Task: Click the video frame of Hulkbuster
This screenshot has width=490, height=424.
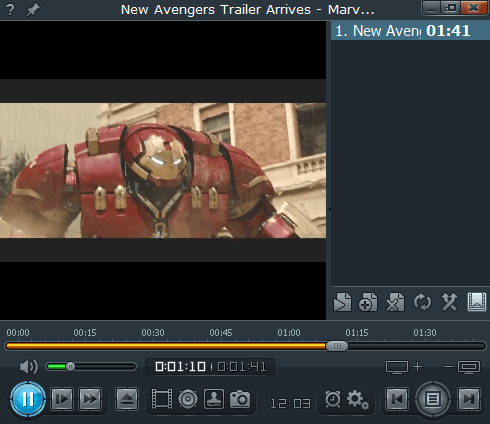Action: (163, 170)
